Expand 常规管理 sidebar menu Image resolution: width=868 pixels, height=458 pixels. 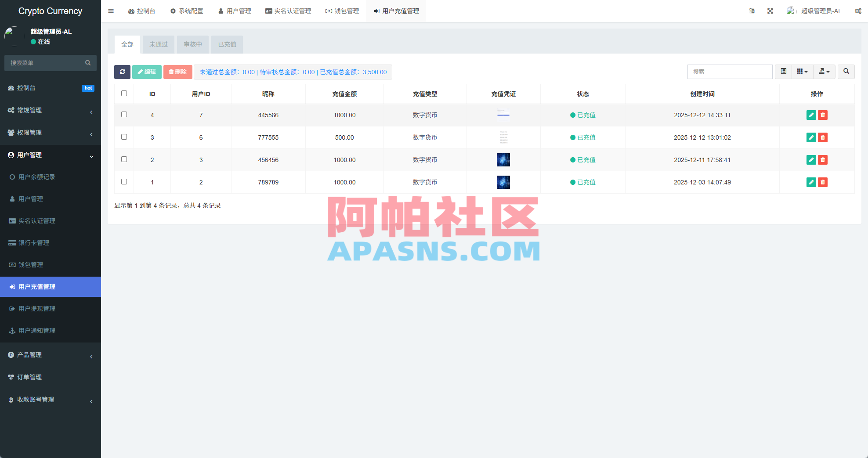click(x=51, y=110)
